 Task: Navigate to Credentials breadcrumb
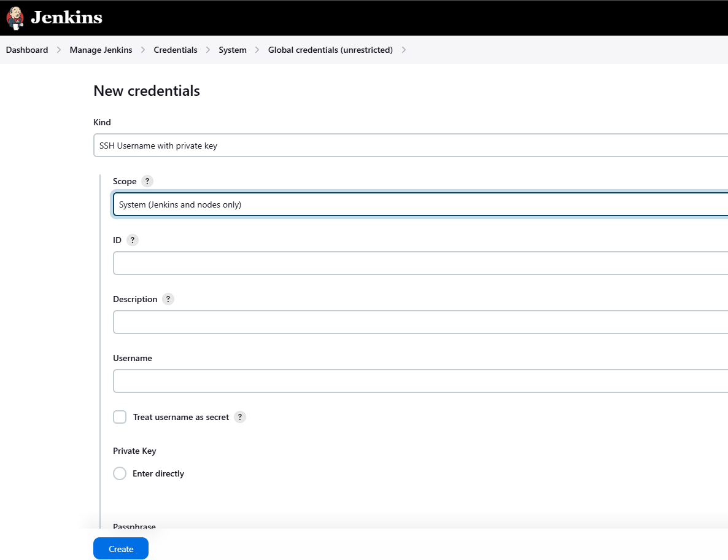pyautogui.click(x=176, y=50)
